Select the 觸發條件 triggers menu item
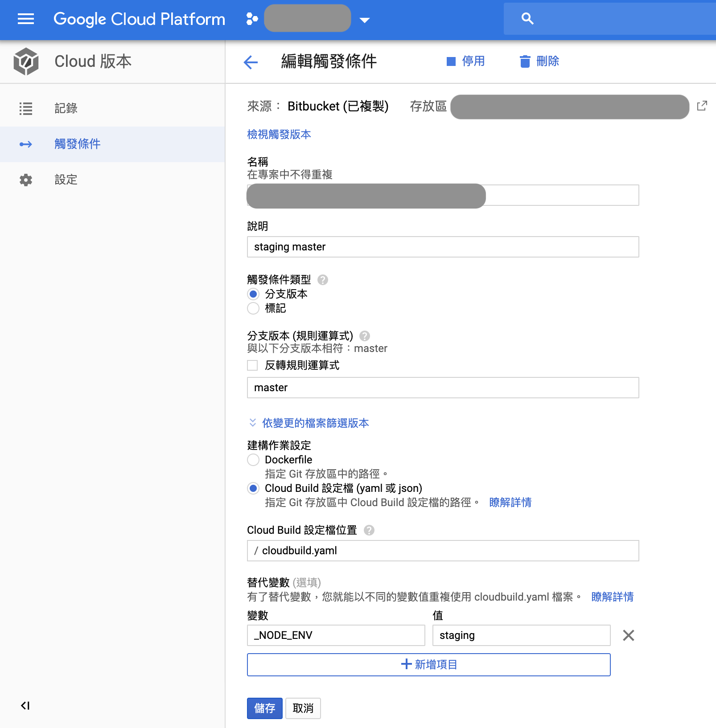The height and width of the screenshot is (728, 716). coord(112,144)
